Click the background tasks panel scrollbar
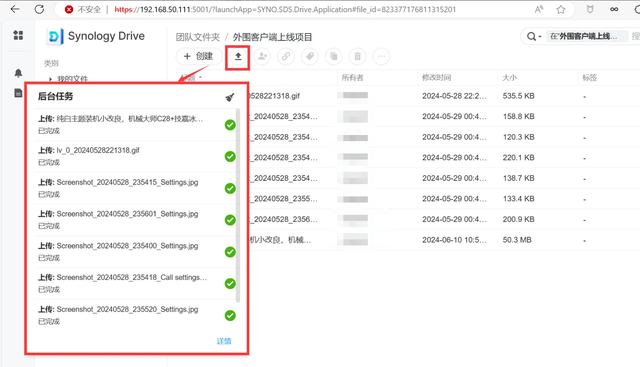This screenshot has width=640, height=367. [x=238, y=206]
